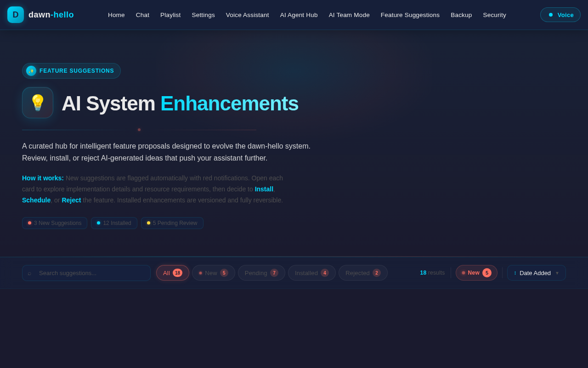Click the AI System Enhancements heading
This screenshot has width=588, height=368.
tap(180, 103)
